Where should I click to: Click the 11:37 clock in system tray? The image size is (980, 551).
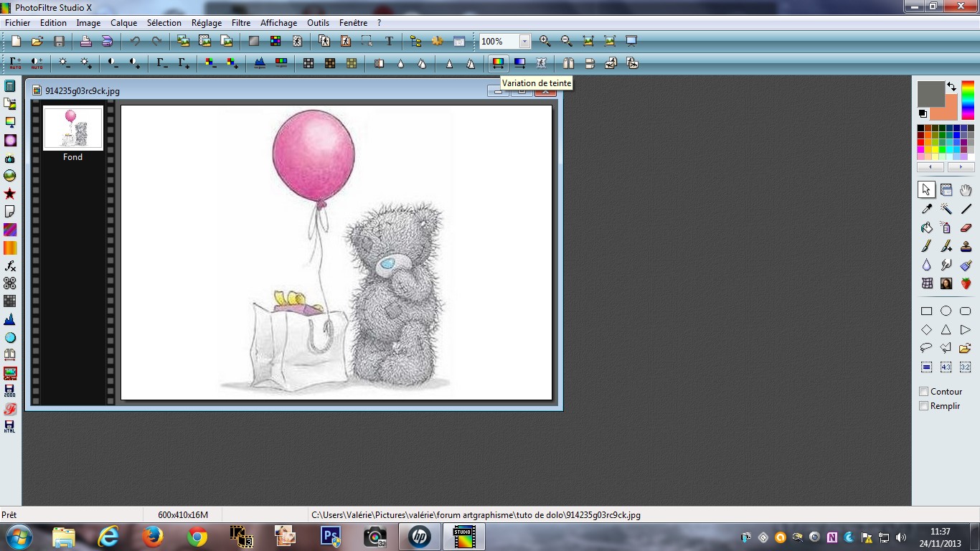coord(940,532)
